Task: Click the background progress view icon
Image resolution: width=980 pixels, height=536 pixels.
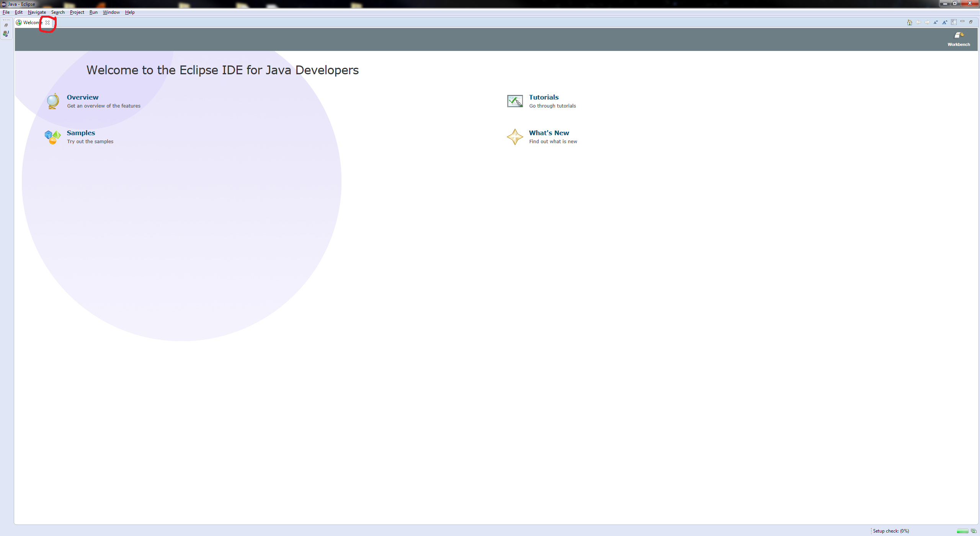Action: (973, 531)
